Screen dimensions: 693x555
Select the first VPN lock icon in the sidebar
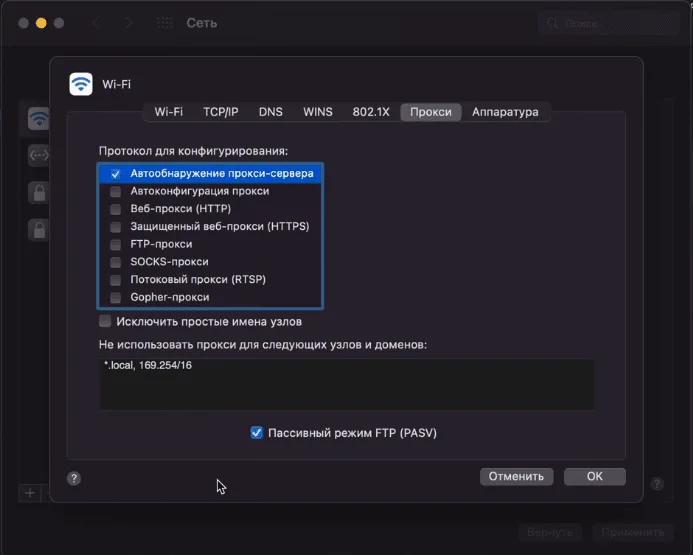39,193
